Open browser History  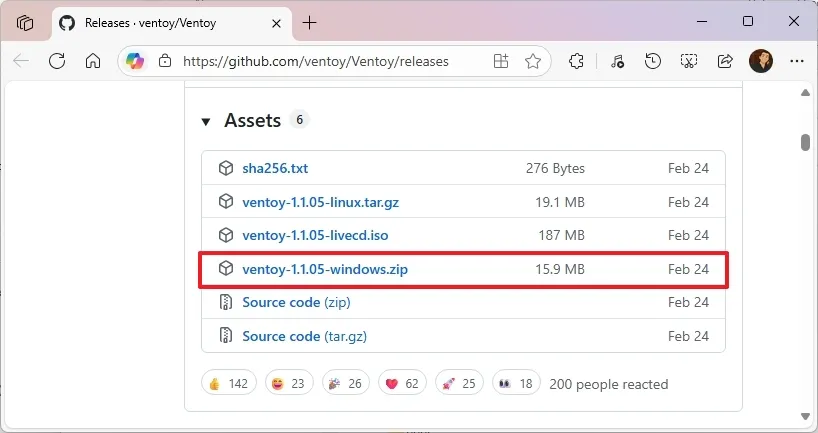(653, 61)
